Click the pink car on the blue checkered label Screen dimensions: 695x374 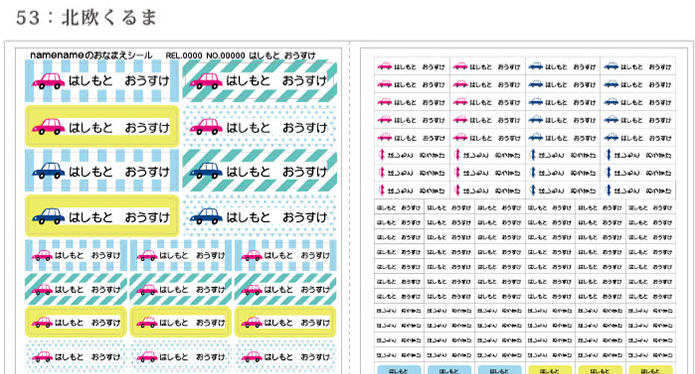48,81
